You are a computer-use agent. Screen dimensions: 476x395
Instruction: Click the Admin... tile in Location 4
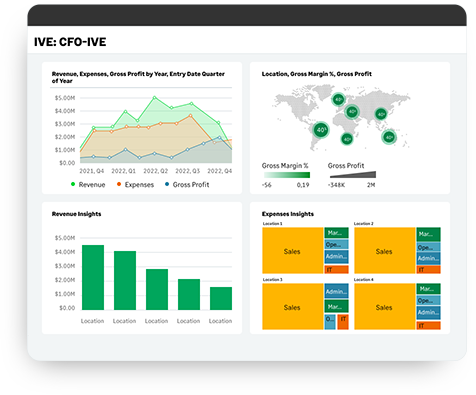pos(429,313)
